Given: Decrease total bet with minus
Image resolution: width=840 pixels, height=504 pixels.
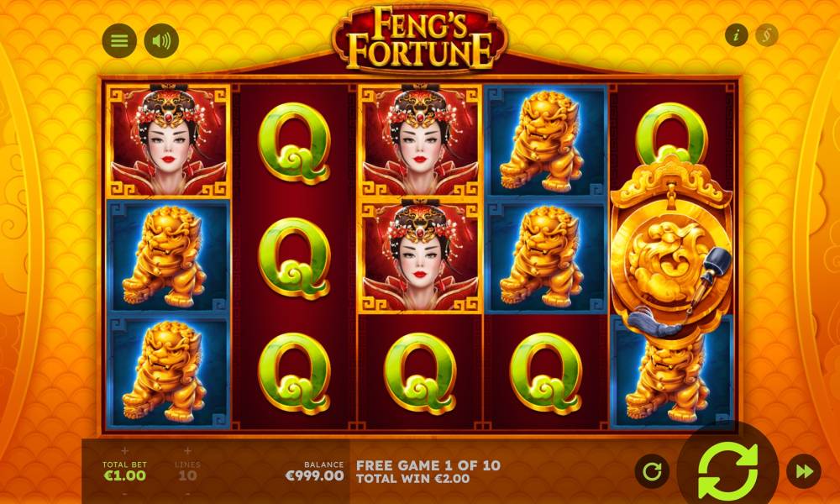Looking at the screenshot, I should [125, 493].
